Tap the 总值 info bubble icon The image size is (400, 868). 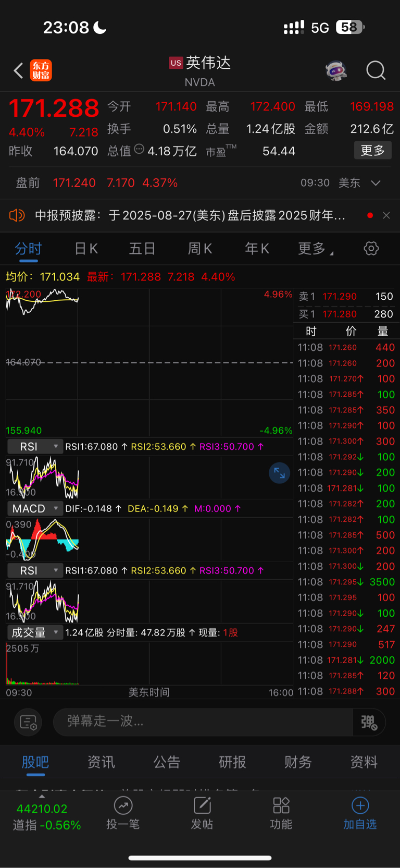(x=139, y=149)
